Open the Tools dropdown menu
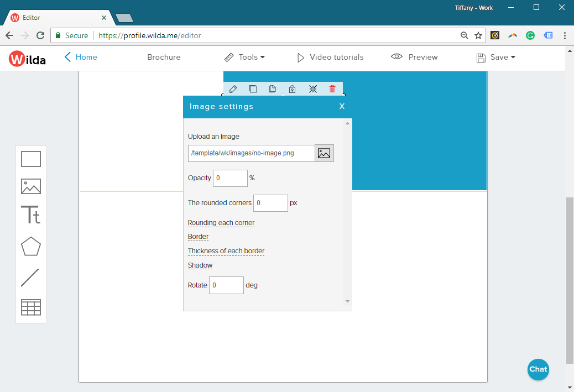The image size is (574, 392). 244,57
